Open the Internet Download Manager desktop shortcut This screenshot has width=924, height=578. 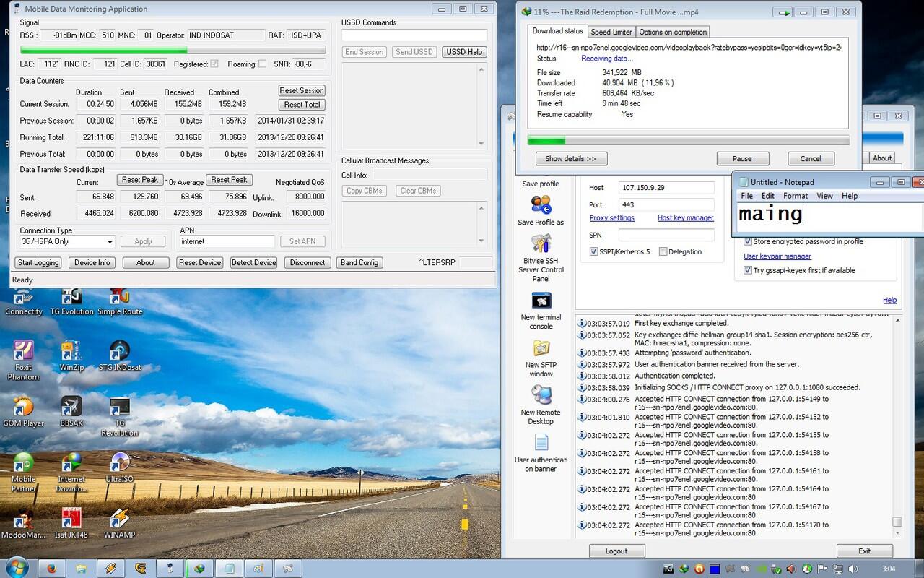point(71,473)
